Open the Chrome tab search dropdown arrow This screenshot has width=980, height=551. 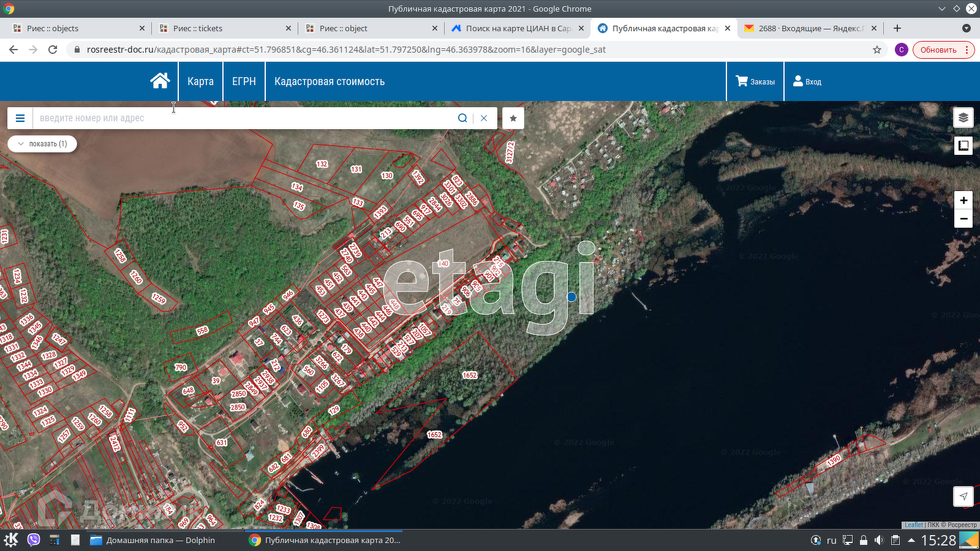click(966, 28)
